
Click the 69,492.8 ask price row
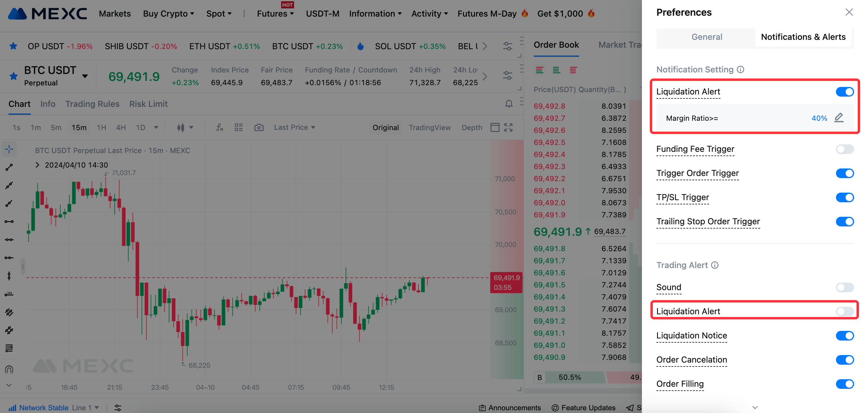pos(549,106)
